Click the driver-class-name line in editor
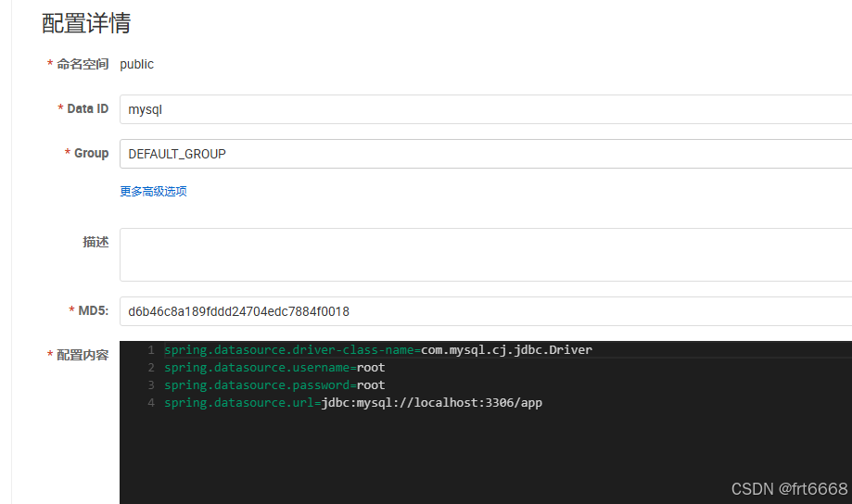Image resolution: width=852 pixels, height=504 pixels. pyautogui.click(x=378, y=350)
